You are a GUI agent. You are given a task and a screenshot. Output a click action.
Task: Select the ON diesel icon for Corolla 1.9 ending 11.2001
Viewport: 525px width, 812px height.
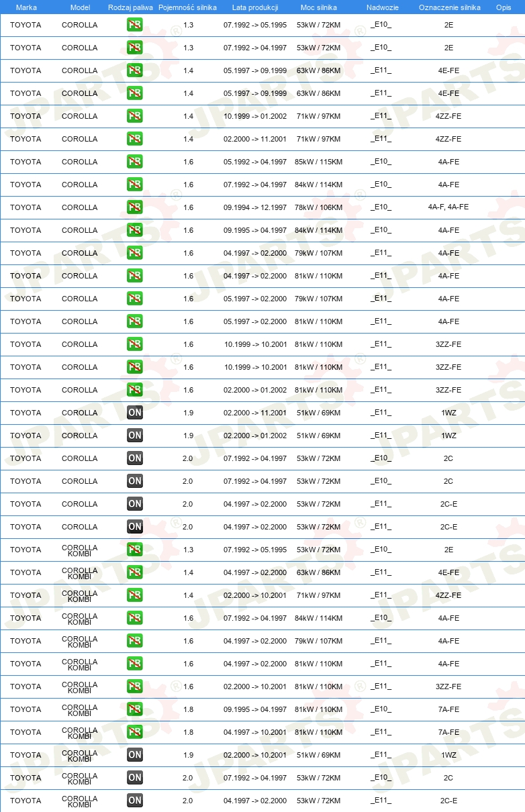(x=134, y=413)
